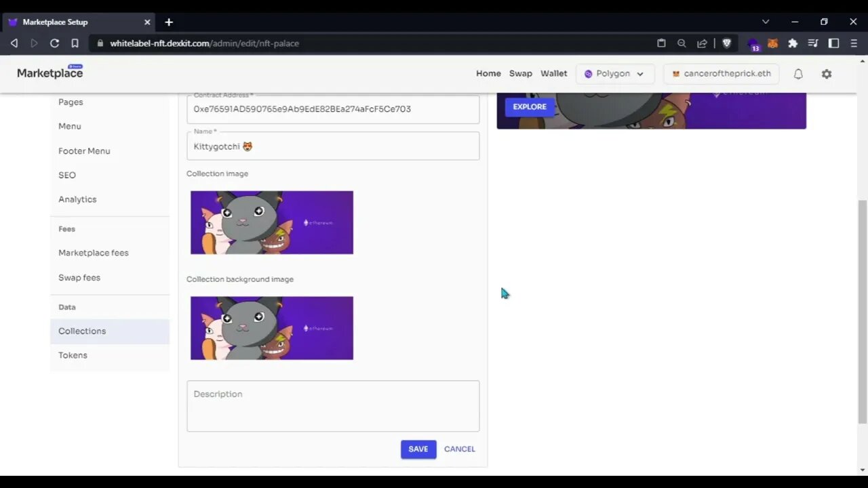Open the settings gear in the header

(827, 74)
